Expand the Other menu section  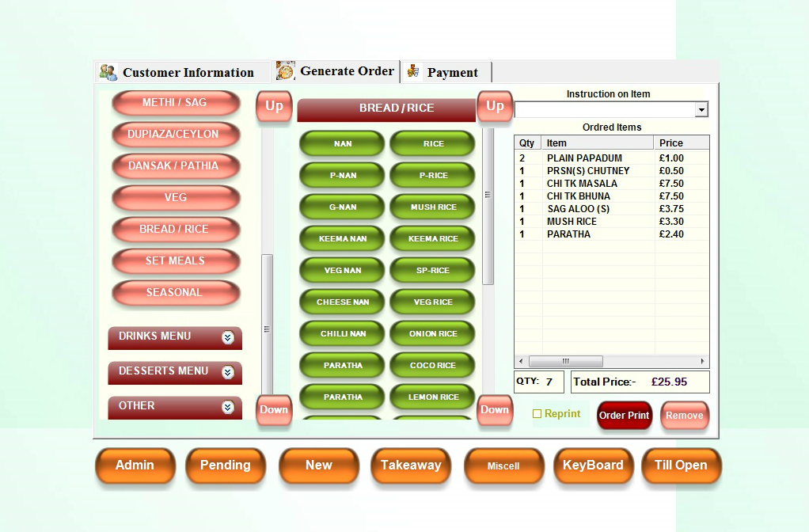[x=228, y=407]
